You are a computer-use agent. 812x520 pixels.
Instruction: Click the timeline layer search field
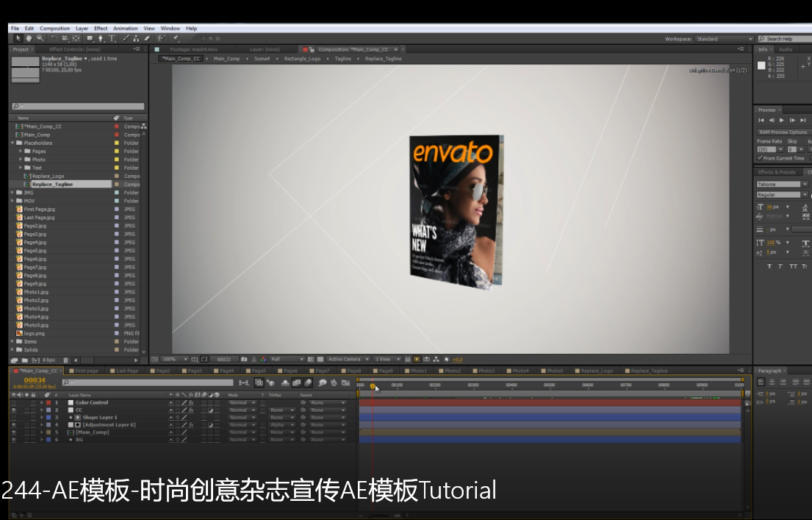coord(148,382)
